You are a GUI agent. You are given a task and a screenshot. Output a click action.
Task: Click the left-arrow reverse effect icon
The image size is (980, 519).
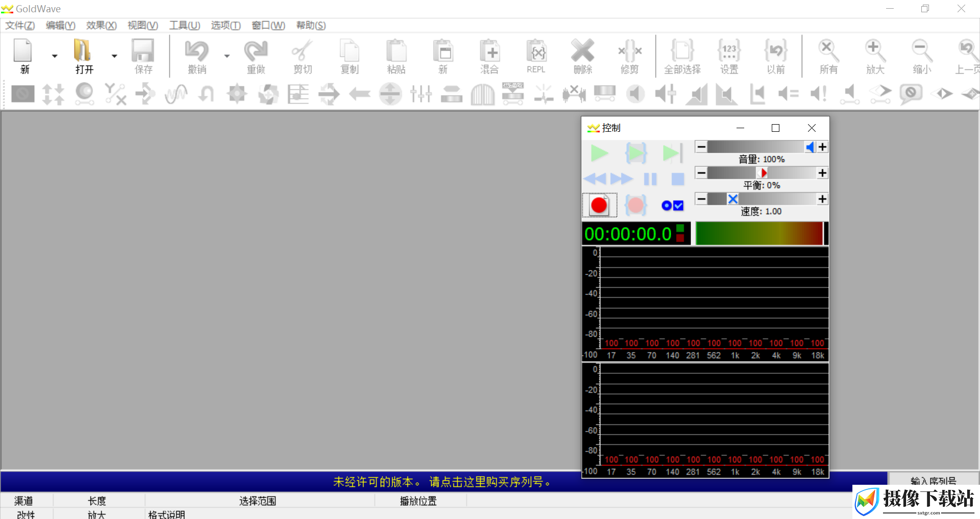(x=360, y=94)
